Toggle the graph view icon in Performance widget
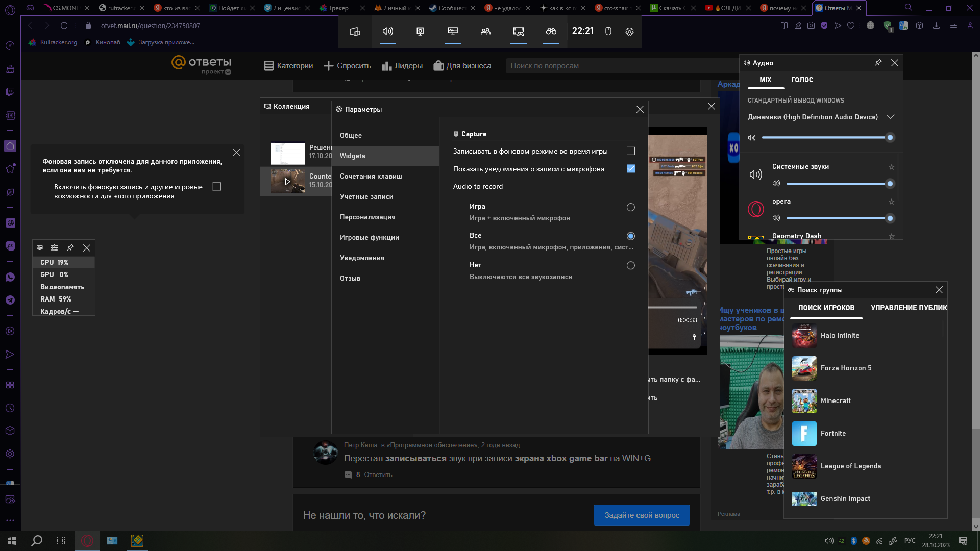Screen dimensions: 980x551 click(40, 248)
